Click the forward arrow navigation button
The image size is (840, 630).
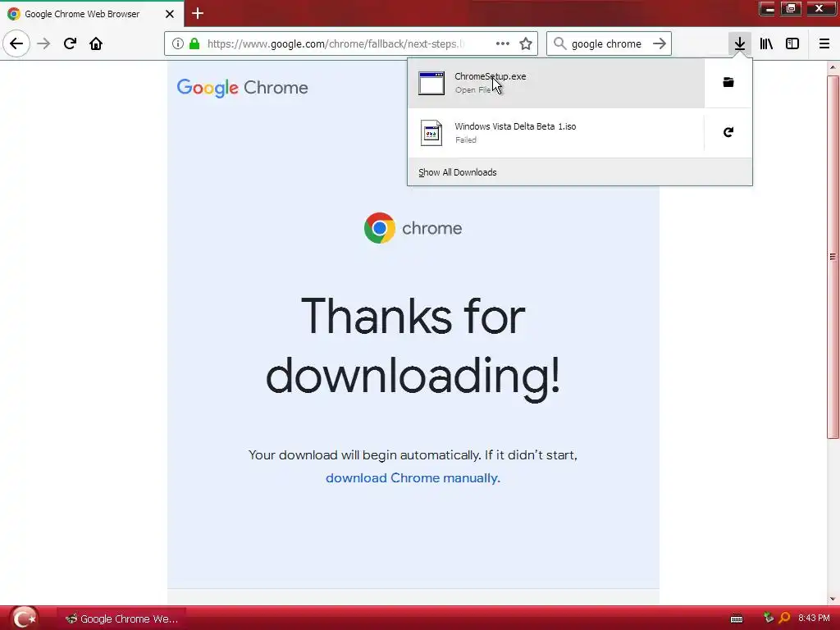pos(43,43)
